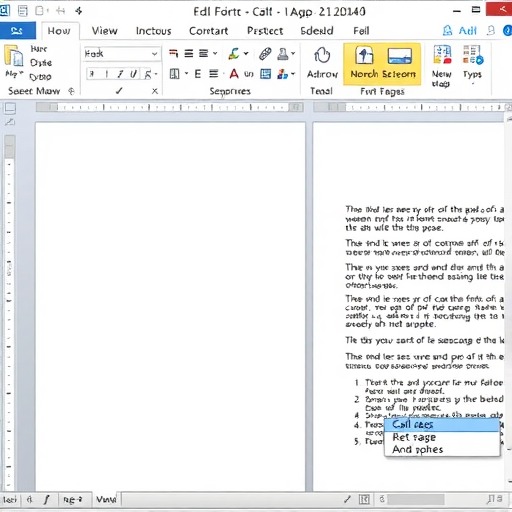Click the blue circular help icon
The width and height of the screenshot is (512, 512).
click(x=507, y=31)
